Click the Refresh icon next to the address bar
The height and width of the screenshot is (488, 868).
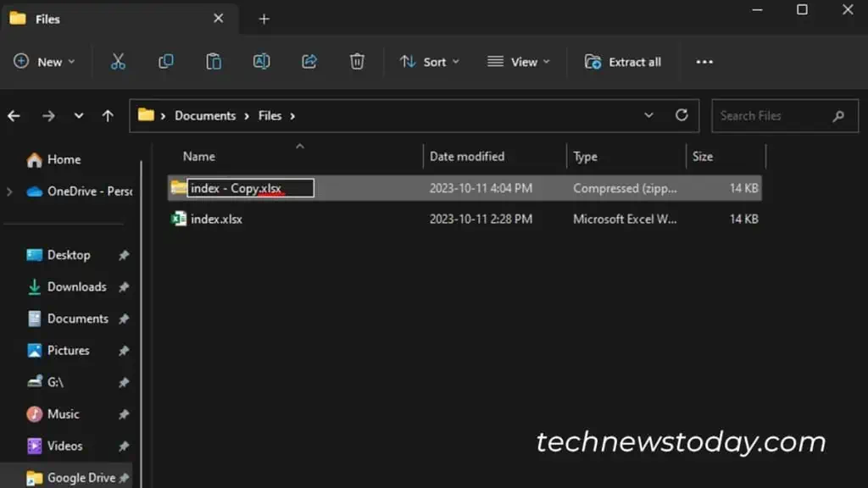point(682,115)
